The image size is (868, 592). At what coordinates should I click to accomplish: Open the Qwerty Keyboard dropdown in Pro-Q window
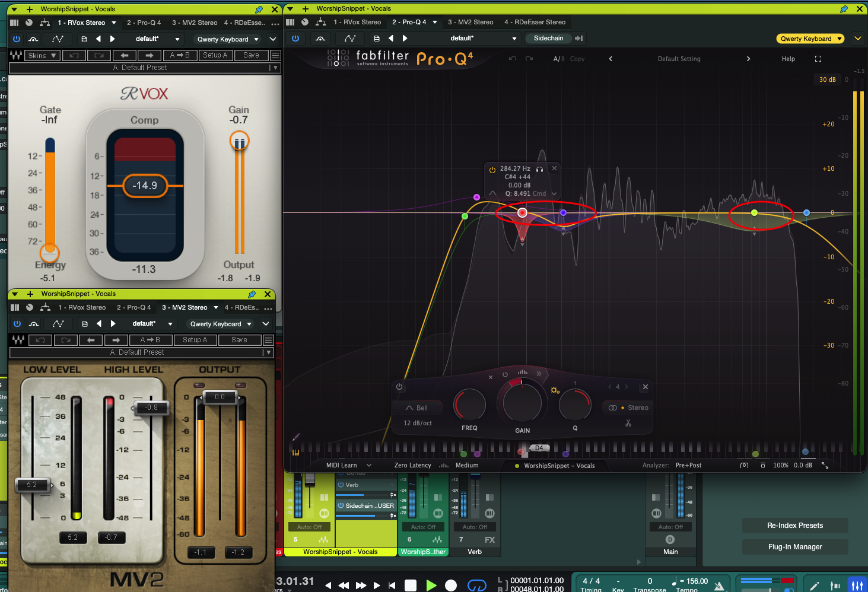pos(810,39)
